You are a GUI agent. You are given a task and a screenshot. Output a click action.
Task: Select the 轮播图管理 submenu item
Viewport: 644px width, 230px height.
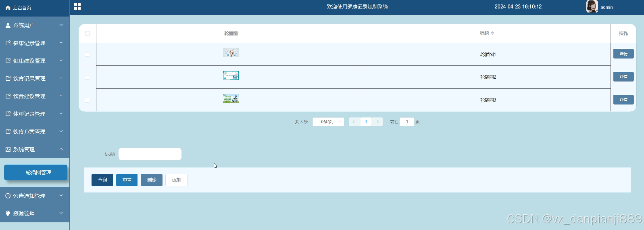click(35, 172)
